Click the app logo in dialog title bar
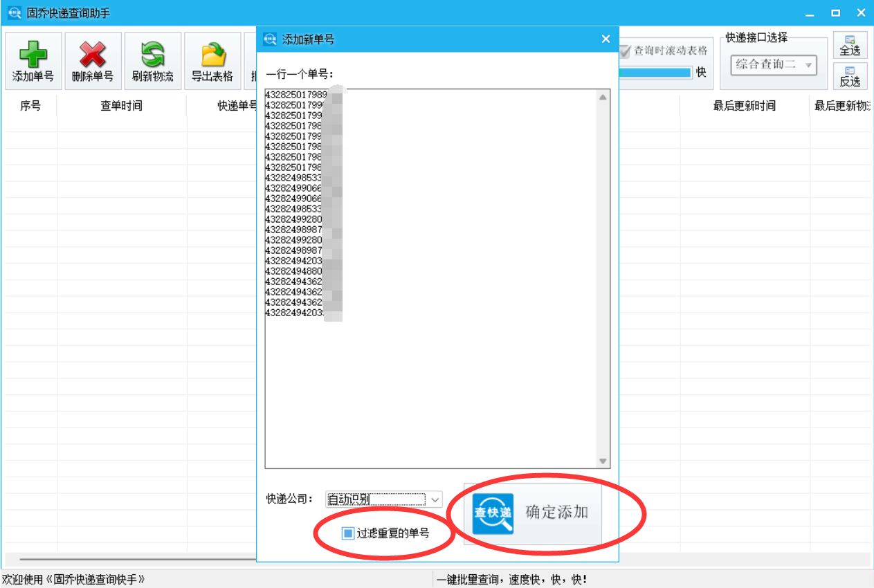 click(x=270, y=39)
